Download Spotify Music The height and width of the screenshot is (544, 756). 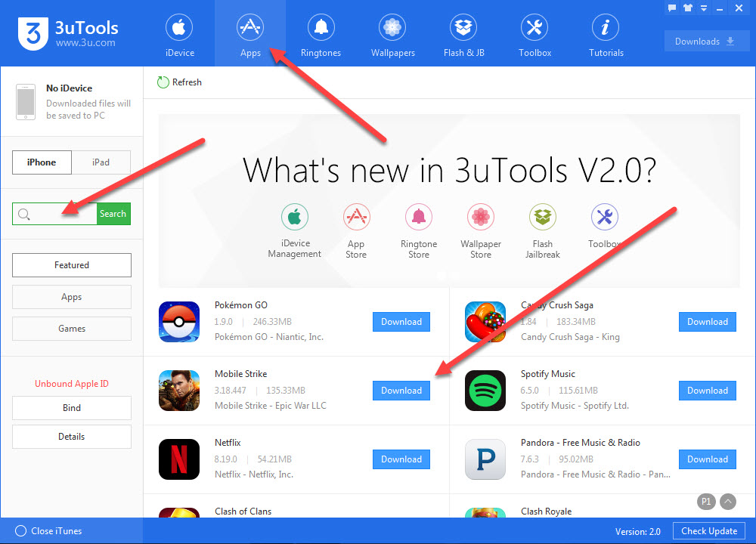[x=708, y=391]
